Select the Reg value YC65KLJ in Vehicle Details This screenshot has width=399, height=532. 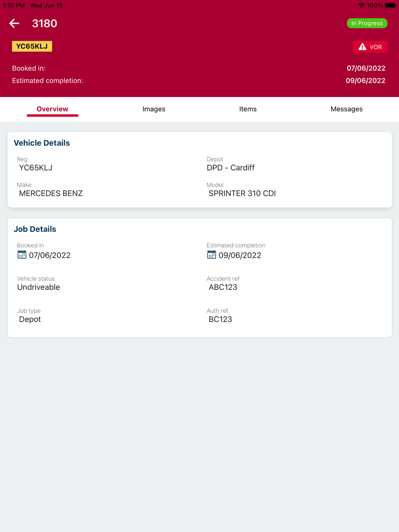click(x=36, y=168)
